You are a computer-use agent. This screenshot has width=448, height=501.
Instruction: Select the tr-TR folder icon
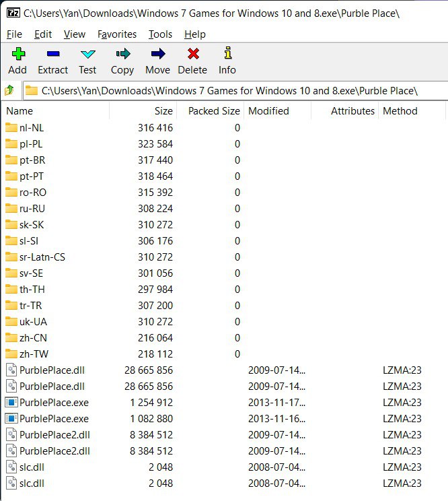[11, 306]
